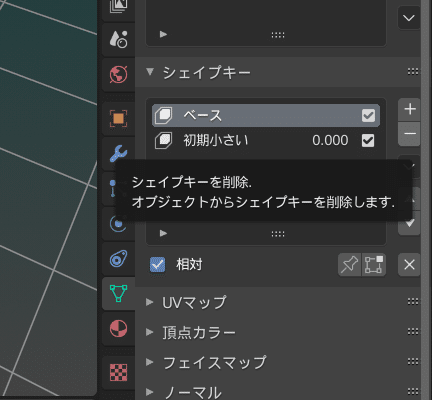Expand upper list filter options triangle
The height and width of the screenshot is (400, 432).
tap(163, 34)
